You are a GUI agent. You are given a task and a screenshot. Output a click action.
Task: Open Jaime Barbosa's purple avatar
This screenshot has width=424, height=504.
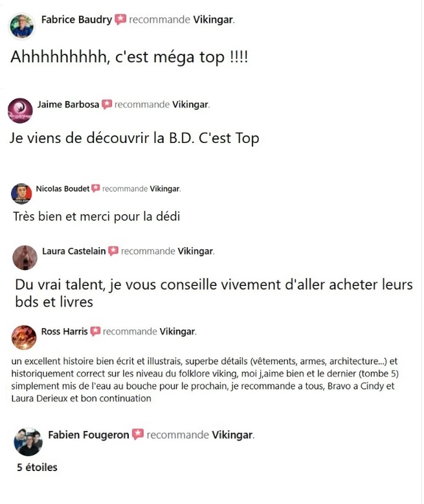pos(20,111)
